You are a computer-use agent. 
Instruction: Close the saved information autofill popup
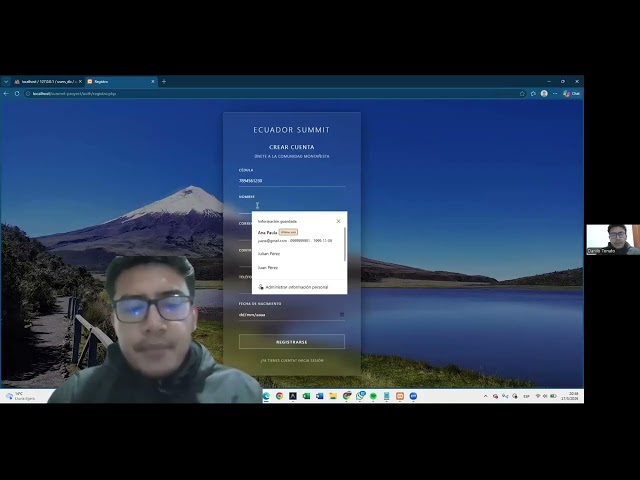click(338, 221)
